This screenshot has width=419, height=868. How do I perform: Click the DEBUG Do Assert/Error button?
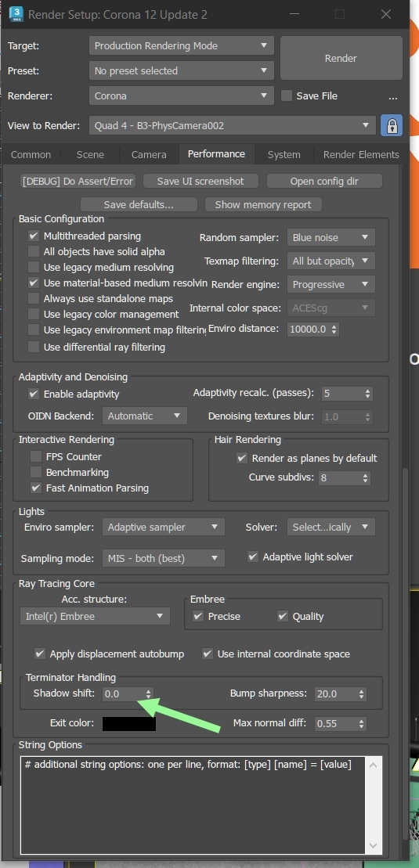coord(78,181)
